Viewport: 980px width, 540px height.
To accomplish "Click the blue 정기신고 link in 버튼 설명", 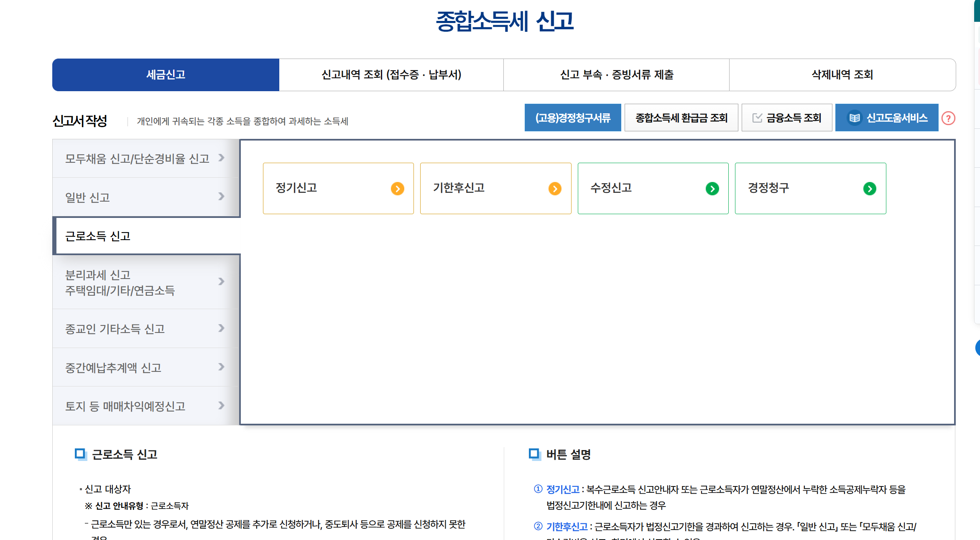I will click(562, 489).
